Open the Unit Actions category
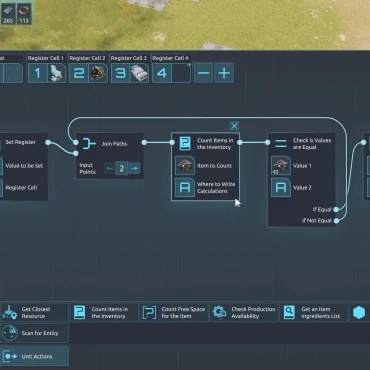The height and width of the screenshot is (370, 370). pyautogui.click(x=34, y=356)
